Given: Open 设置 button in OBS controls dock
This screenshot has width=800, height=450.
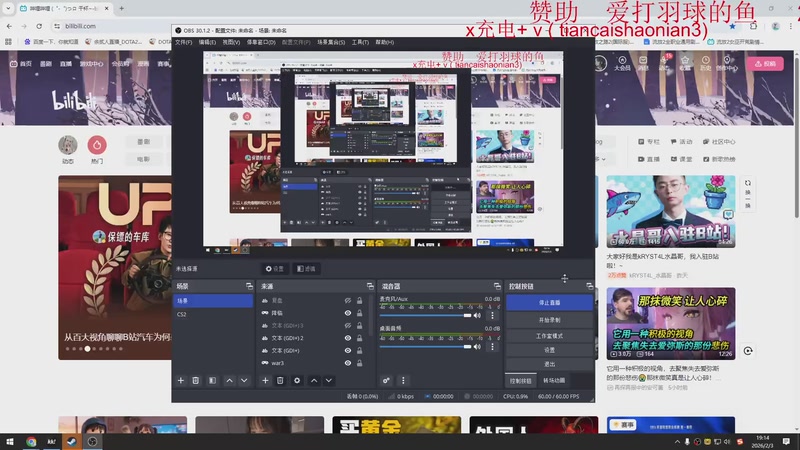Looking at the screenshot, I should pyautogui.click(x=549, y=350).
